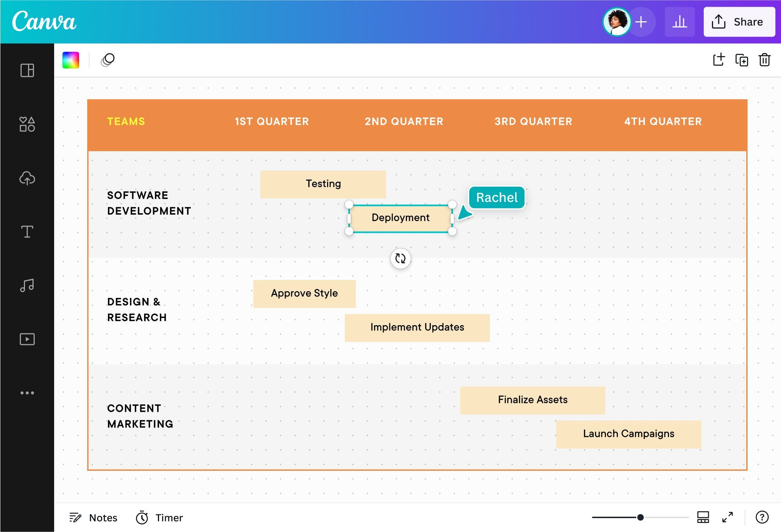Toggle fullscreen presentation mode

(x=727, y=517)
